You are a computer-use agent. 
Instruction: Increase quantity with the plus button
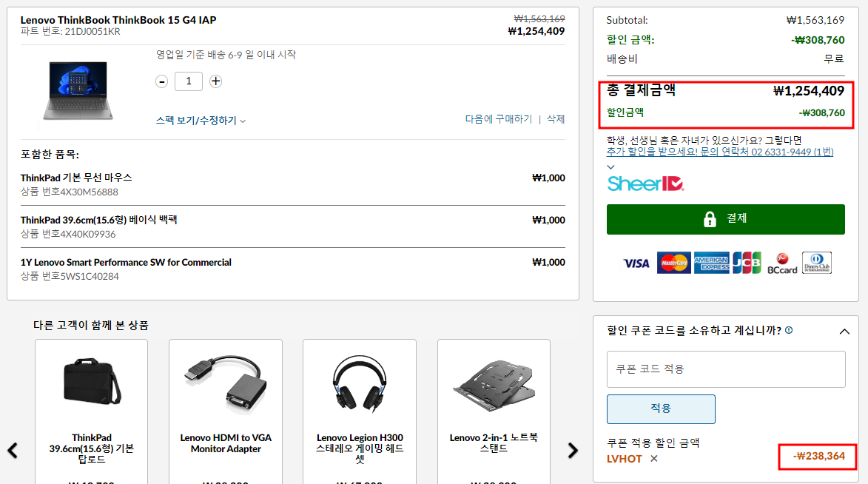tap(216, 81)
